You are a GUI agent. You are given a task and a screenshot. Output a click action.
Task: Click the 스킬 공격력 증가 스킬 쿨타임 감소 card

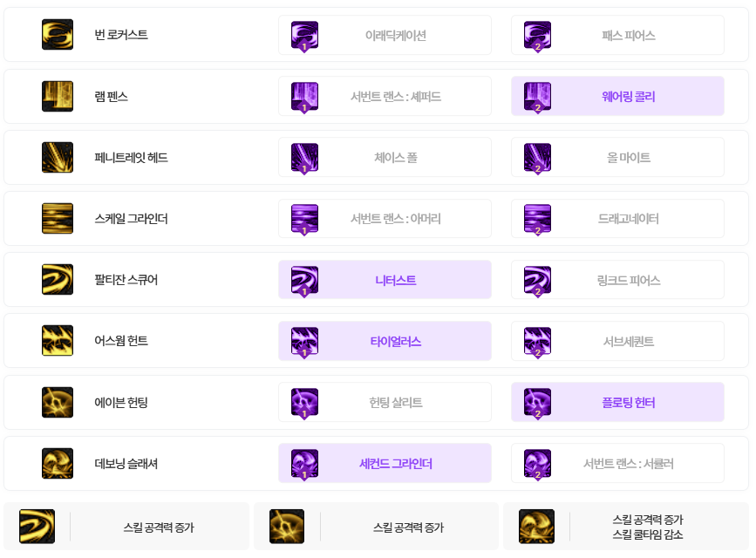coord(625,527)
